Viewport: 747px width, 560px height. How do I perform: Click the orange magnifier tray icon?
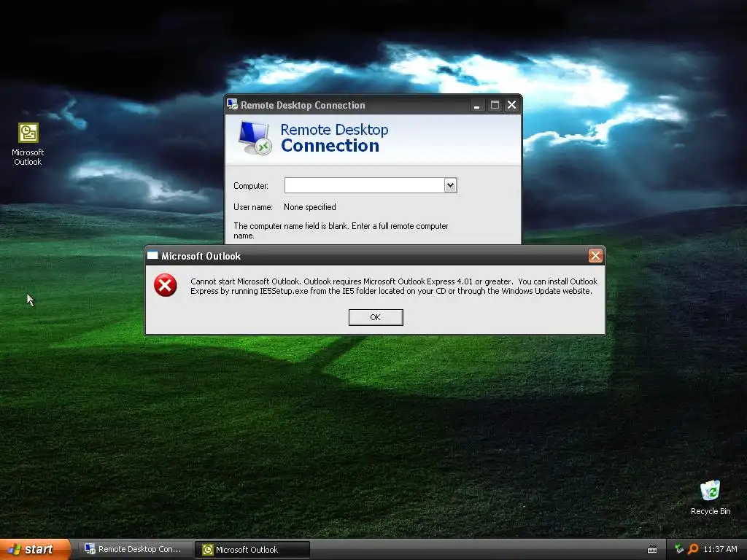[693, 549]
